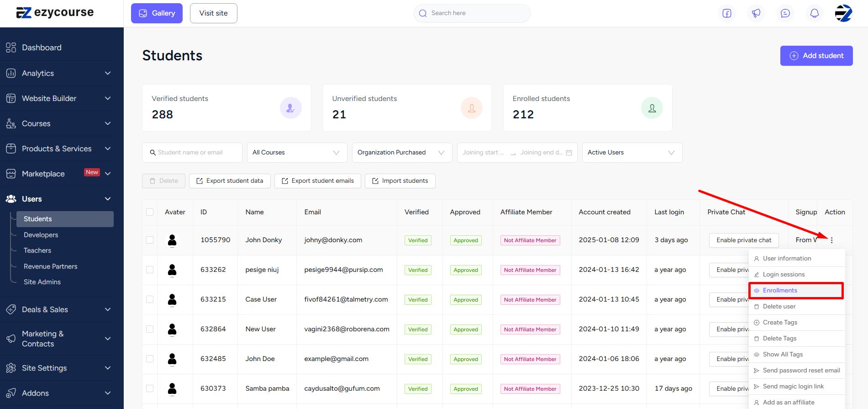This screenshot has width=868, height=409.
Task: Open the three-dot action menu for John Donky
Action: click(832, 240)
